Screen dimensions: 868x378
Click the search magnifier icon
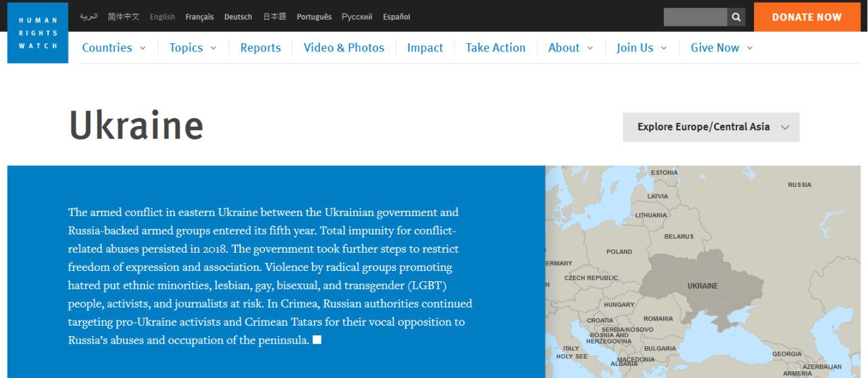pos(736,17)
